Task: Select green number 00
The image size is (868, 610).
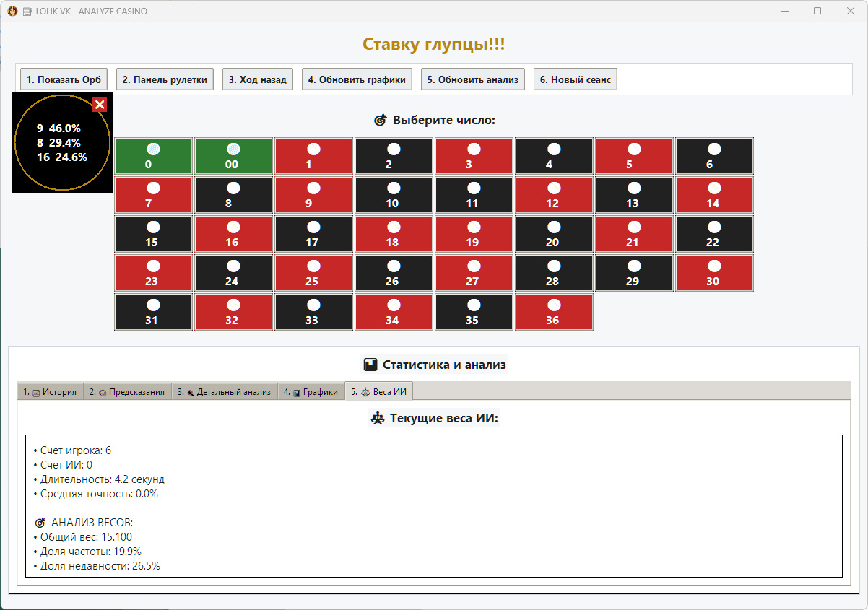Action: (x=233, y=156)
